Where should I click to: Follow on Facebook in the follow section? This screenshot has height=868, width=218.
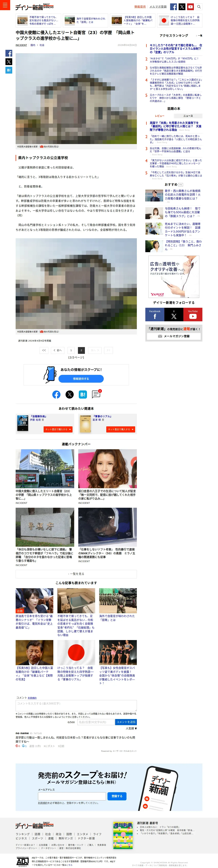pos(155,315)
